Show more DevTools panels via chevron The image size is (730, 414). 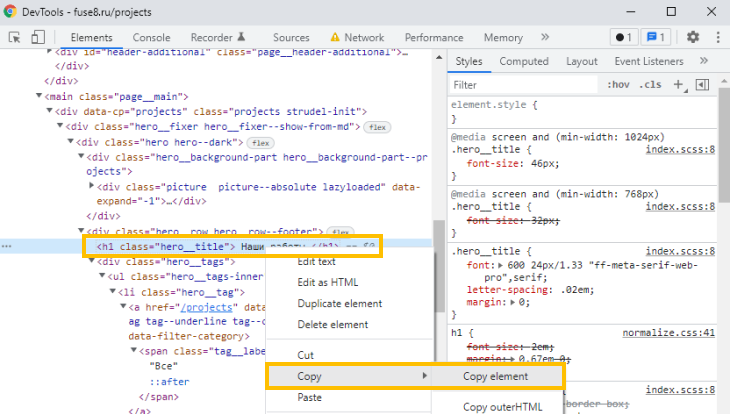[544, 37]
